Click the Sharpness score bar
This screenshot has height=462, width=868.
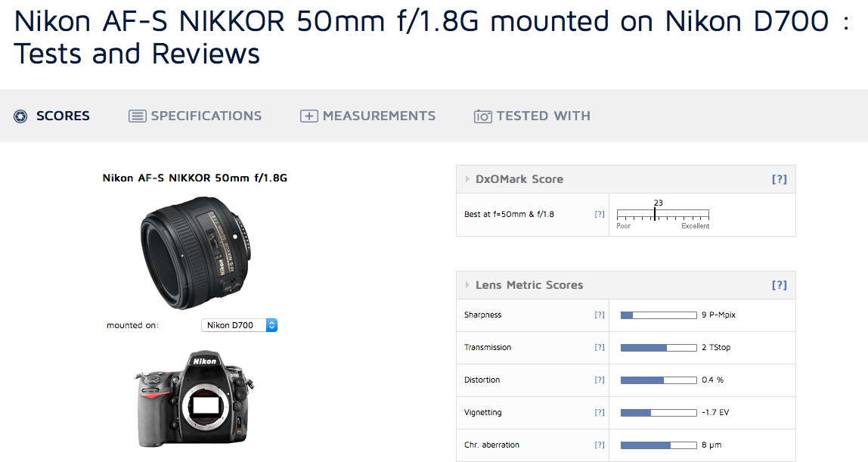pyautogui.click(x=659, y=315)
